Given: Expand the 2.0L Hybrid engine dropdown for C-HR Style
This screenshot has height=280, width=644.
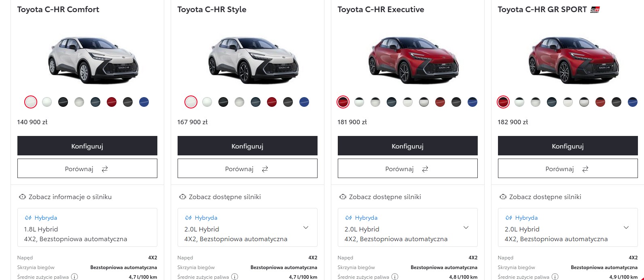Looking at the screenshot, I should coord(306,227).
